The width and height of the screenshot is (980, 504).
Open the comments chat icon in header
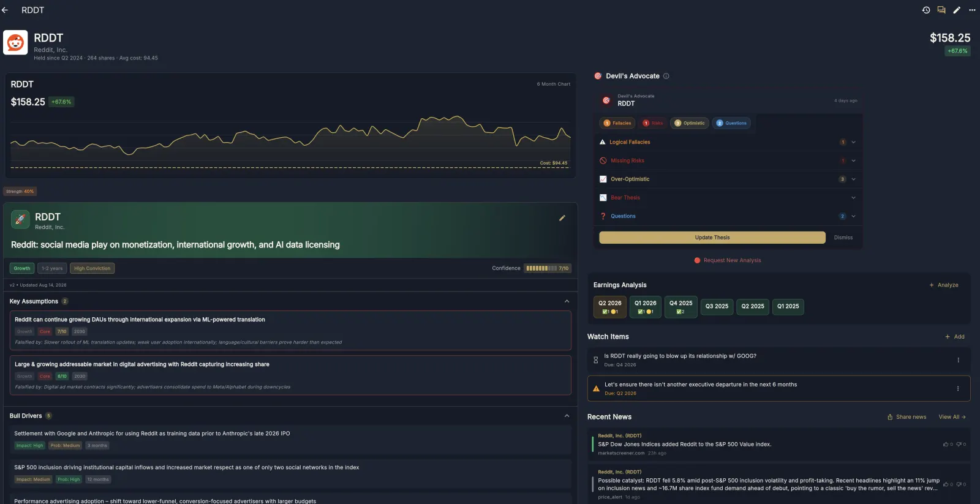point(941,10)
